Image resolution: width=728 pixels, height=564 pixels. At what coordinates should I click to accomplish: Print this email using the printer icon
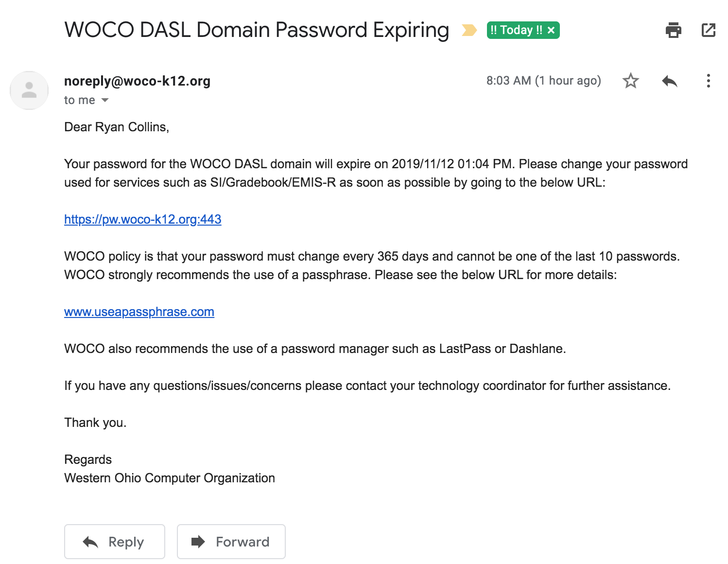coord(673,30)
